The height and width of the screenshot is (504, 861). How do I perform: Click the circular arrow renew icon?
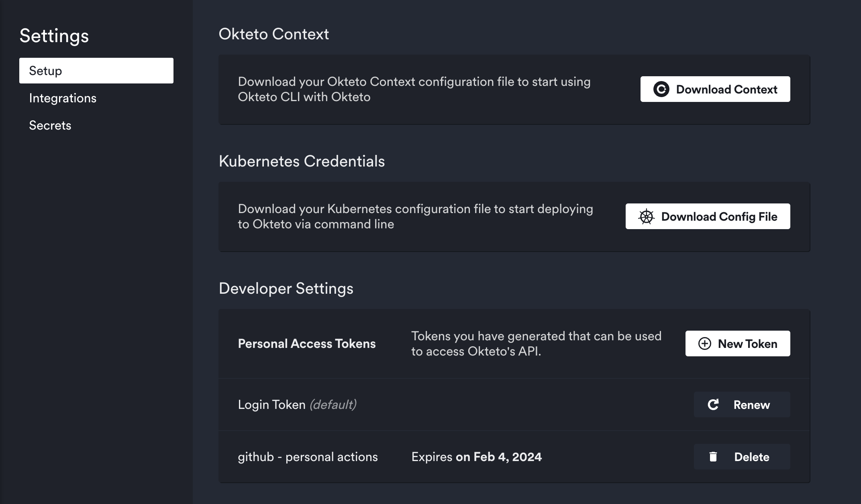tap(713, 404)
